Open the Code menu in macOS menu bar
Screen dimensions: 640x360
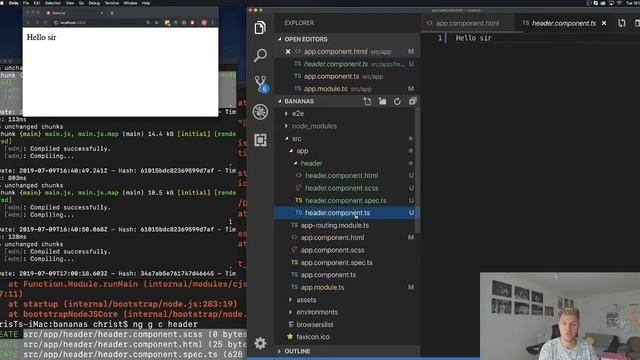point(13,3)
